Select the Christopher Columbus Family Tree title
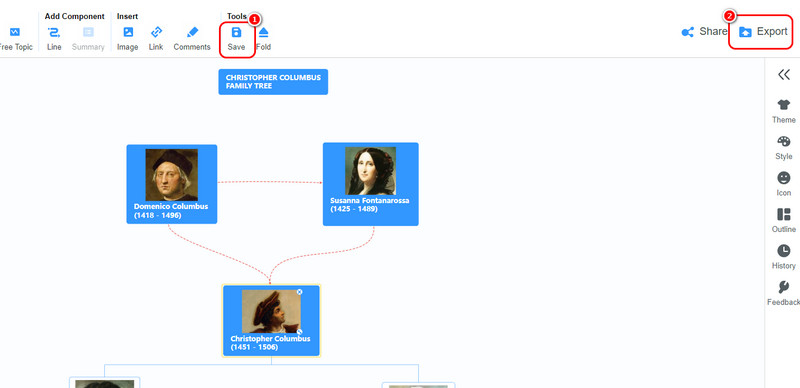Viewport: 800px width, 388px height. tap(273, 82)
